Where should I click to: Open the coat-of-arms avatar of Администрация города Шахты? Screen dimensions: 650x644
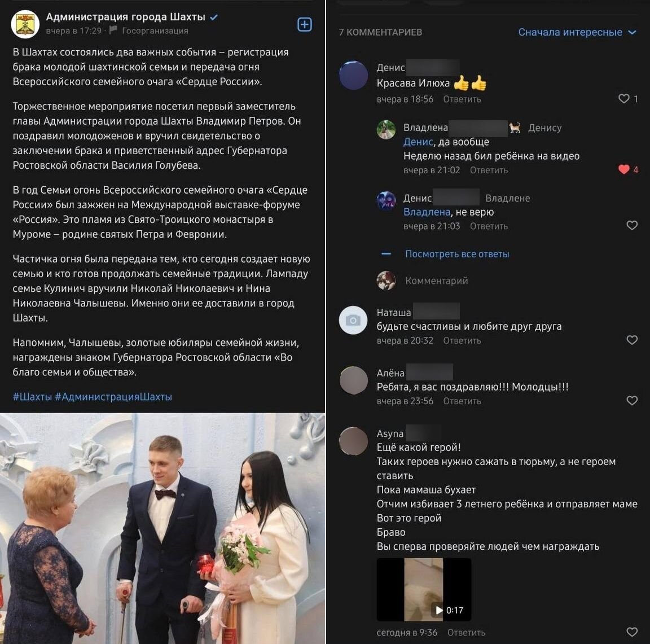(25, 24)
